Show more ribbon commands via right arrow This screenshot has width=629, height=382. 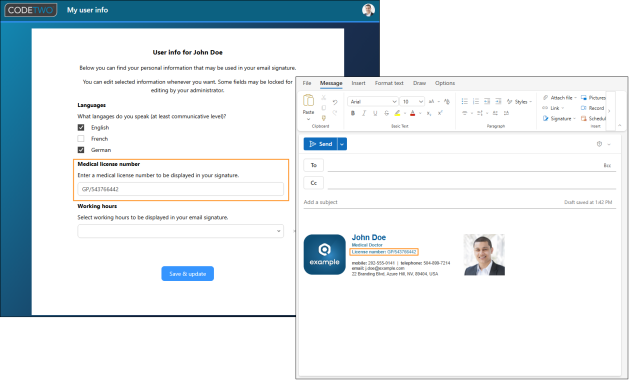click(x=609, y=111)
